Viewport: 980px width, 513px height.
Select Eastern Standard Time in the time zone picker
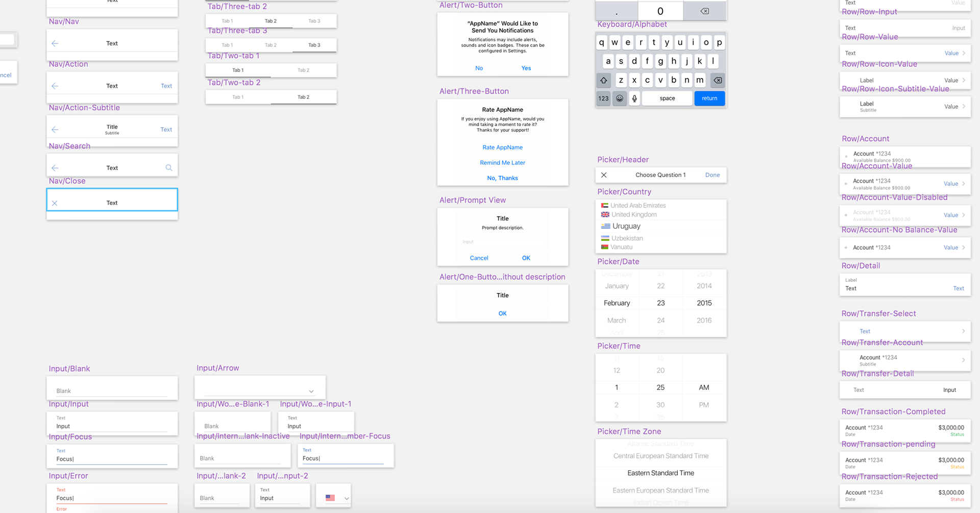pyautogui.click(x=661, y=473)
